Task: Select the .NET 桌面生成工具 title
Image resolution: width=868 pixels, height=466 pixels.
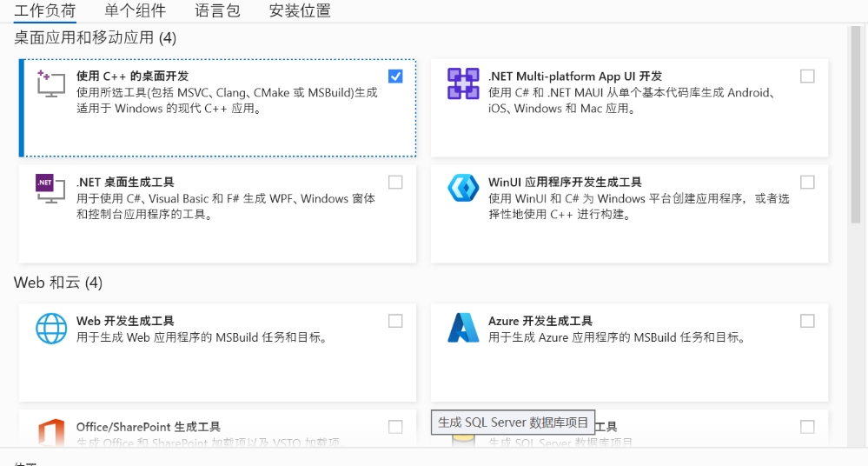Action: (x=125, y=182)
